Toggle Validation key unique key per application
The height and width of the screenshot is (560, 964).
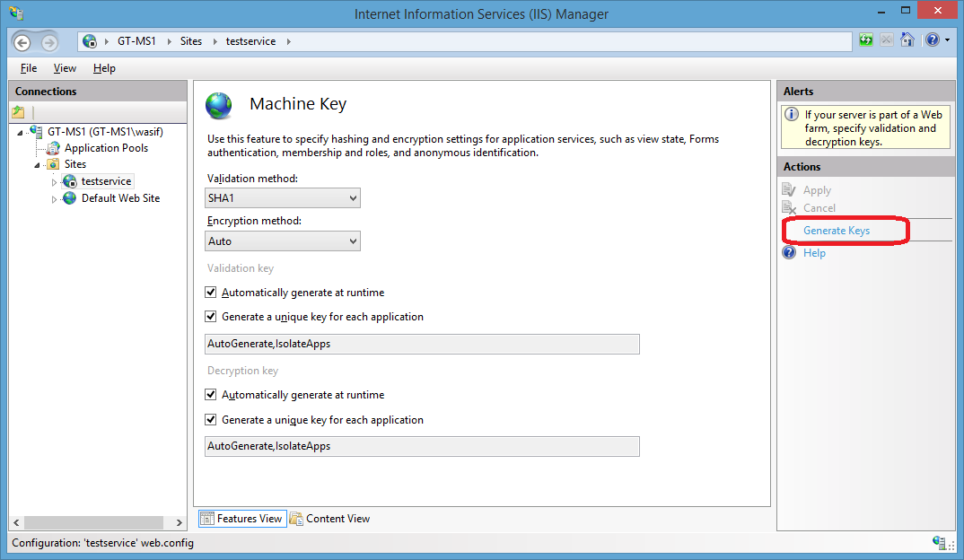click(211, 317)
